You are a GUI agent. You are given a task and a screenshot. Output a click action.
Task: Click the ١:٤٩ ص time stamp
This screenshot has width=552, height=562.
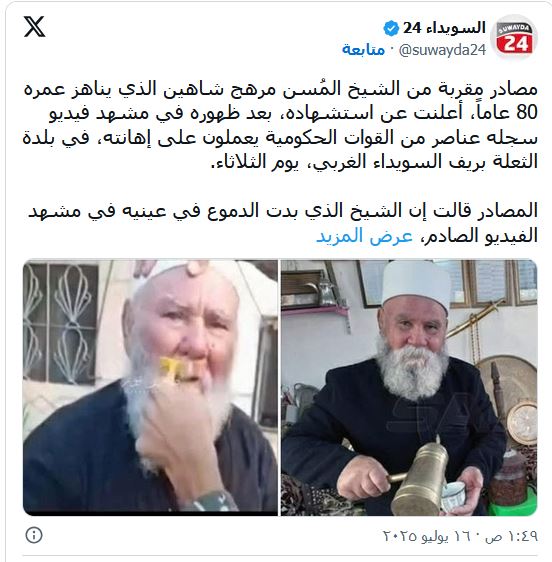[511, 537]
